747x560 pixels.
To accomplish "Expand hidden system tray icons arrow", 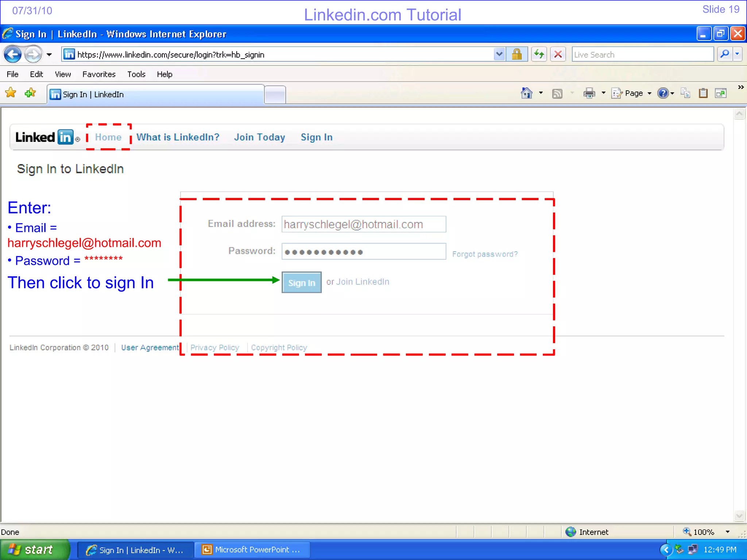I will coord(666,550).
